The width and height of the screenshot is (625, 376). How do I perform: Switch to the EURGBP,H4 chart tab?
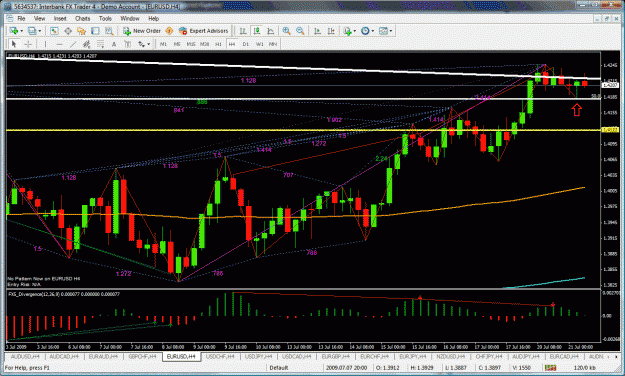click(x=335, y=356)
